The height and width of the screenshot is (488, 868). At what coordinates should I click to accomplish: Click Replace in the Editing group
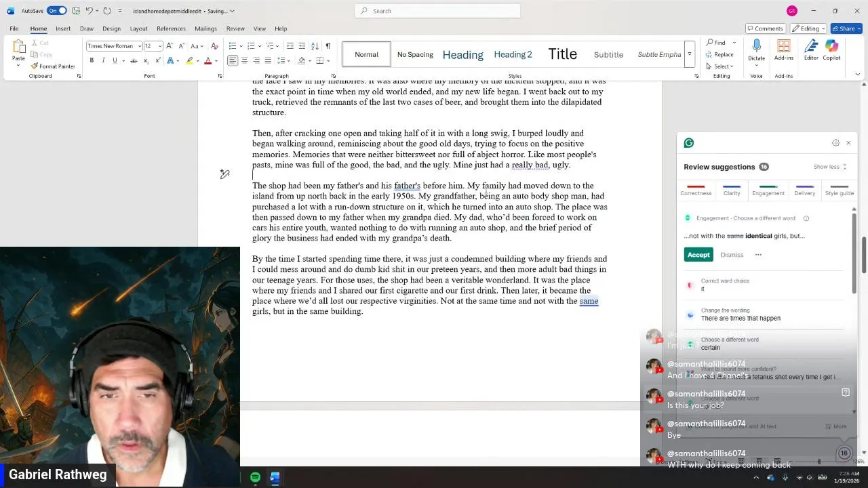click(719, 55)
